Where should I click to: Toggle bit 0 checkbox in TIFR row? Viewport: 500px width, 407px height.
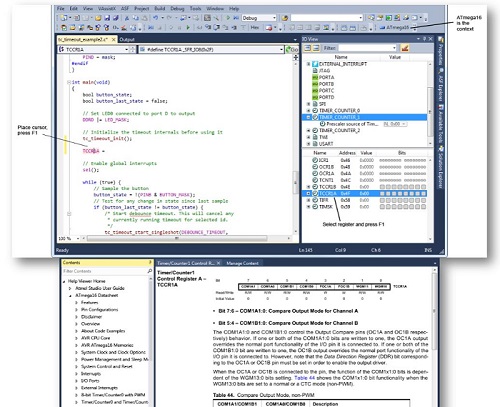coord(424,200)
